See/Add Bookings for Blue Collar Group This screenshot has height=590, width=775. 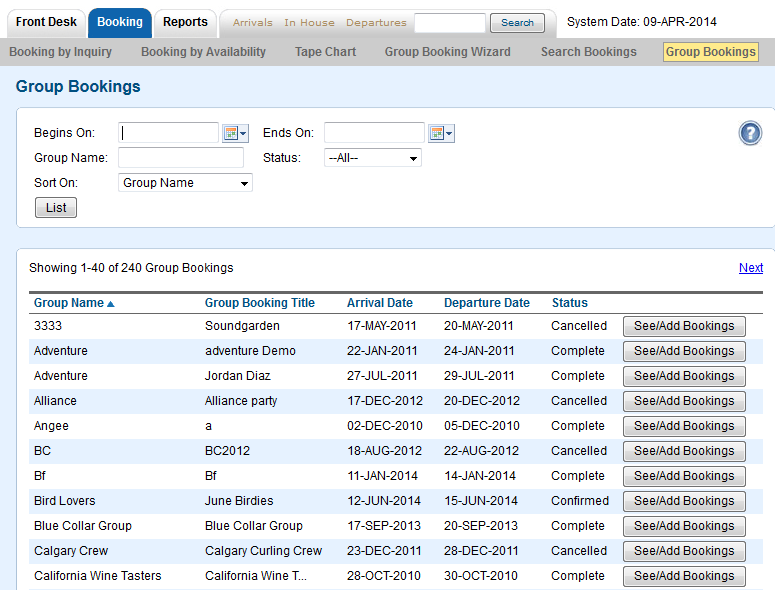(x=684, y=526)
